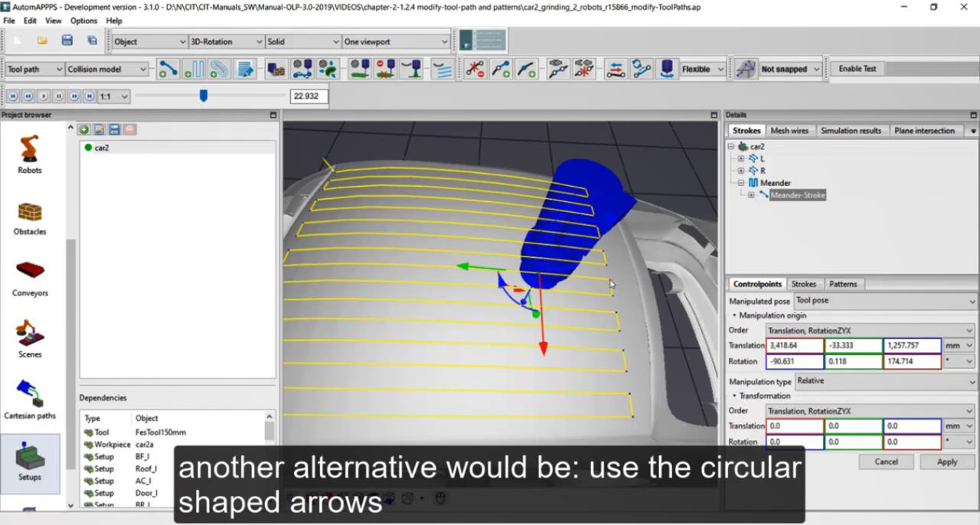Open the Manipulation type dropdown

pyautogui.click(x=885, y=381)
